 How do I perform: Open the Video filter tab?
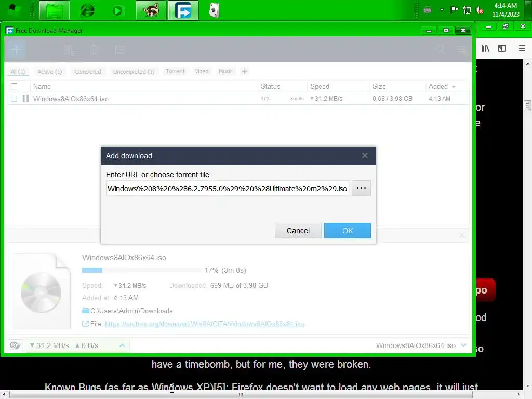(202, 71)
